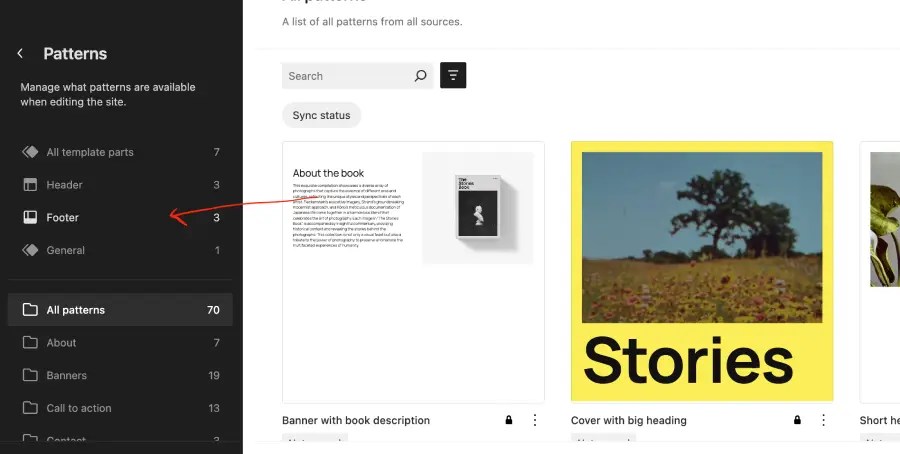Viewport: 900px width, 454px height.
Task: Click the All patterns folder icon
Action: point(30,310)
